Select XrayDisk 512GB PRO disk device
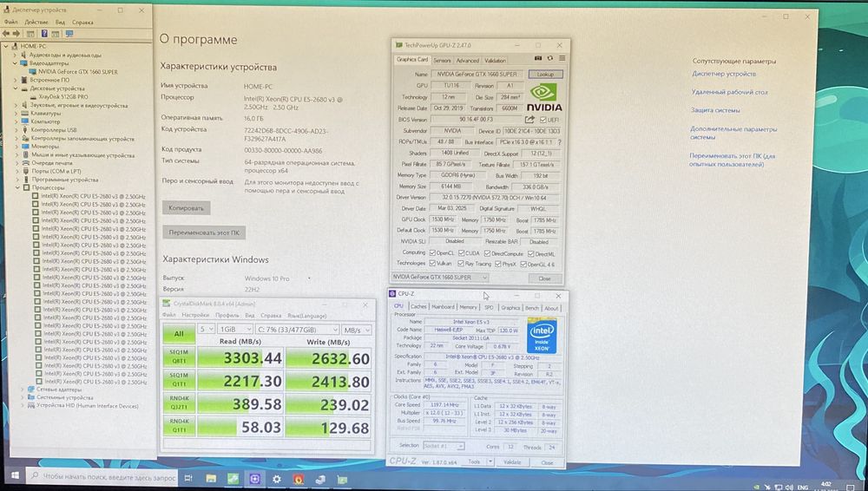This screenshot has height=491, width=868. coord(63,96)
